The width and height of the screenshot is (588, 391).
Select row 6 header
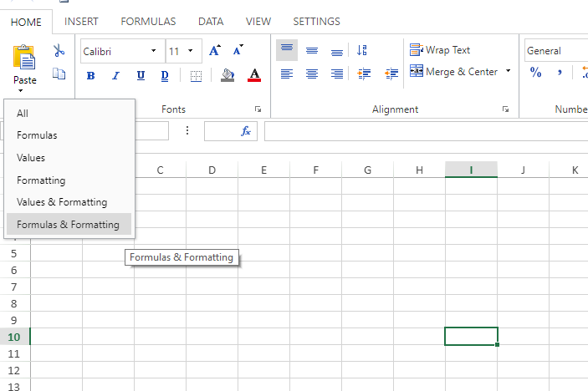(14, 270)
